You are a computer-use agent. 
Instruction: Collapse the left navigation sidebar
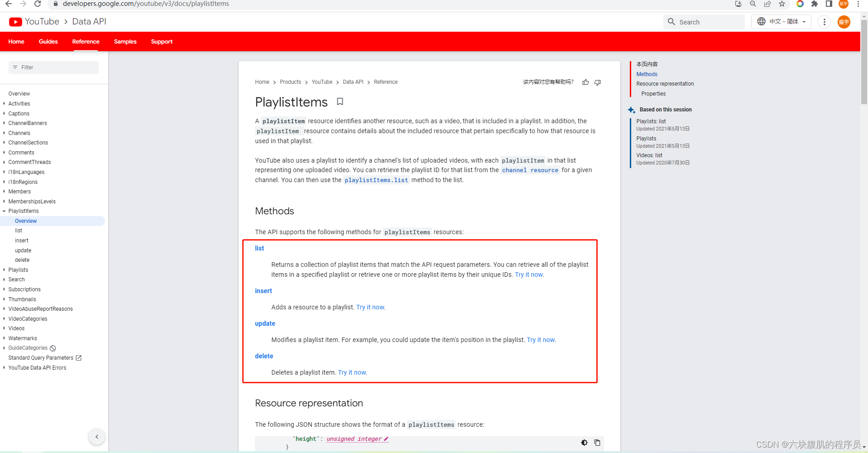[x=97, y=437]
